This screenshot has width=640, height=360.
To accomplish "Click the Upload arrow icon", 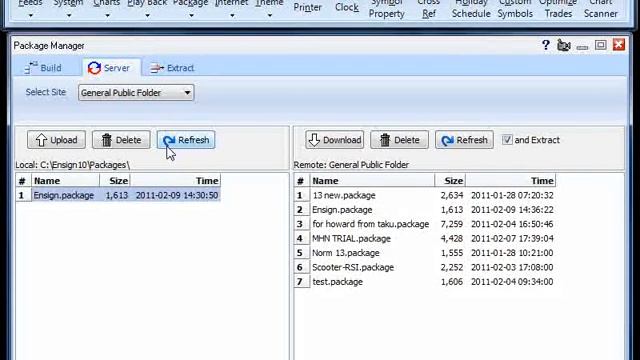I will (x=41, y=140).
